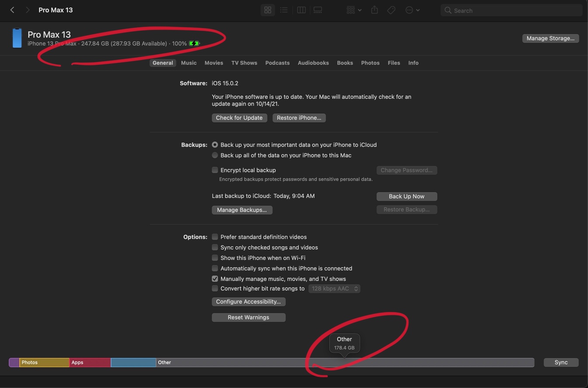Switch to gallery view
588x388 pixels.
point(318,10)
